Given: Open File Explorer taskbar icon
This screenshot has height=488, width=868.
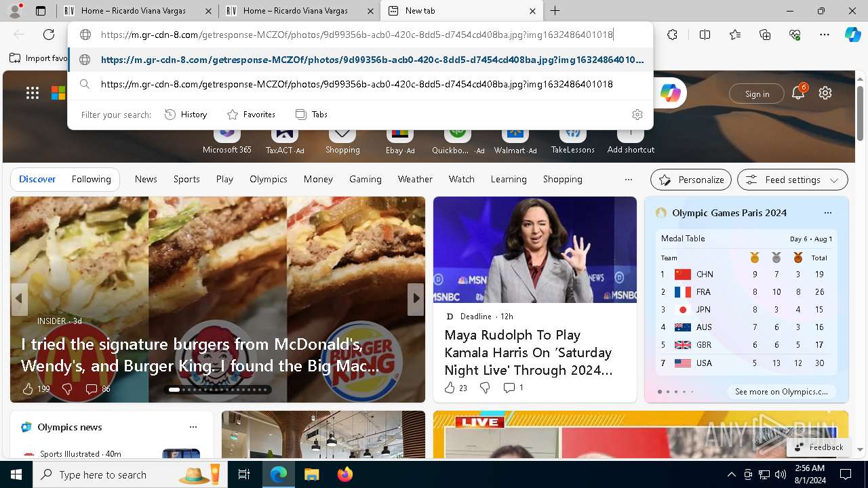Looking at the screenshot, I should click(x=311, y=474).
